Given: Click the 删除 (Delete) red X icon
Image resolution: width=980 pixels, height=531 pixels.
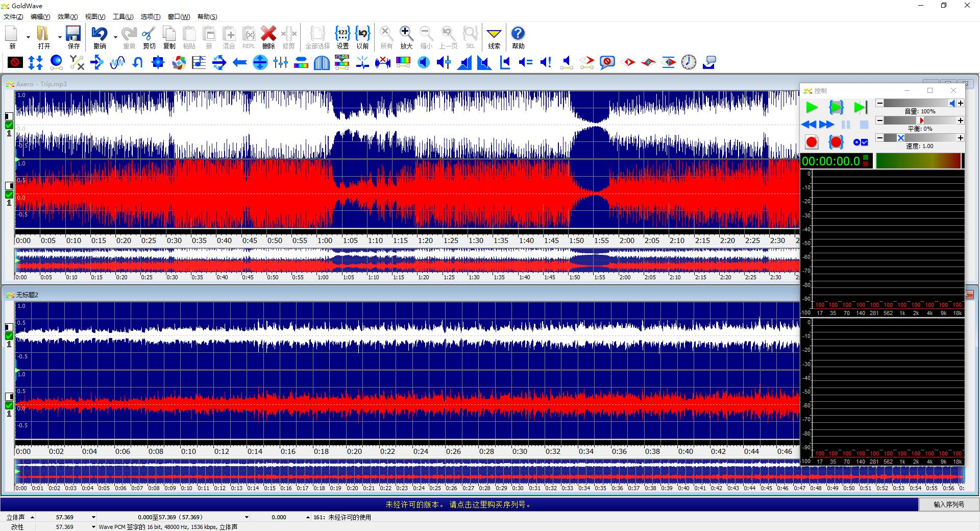Looking at the screenshot, I should 268,35.
